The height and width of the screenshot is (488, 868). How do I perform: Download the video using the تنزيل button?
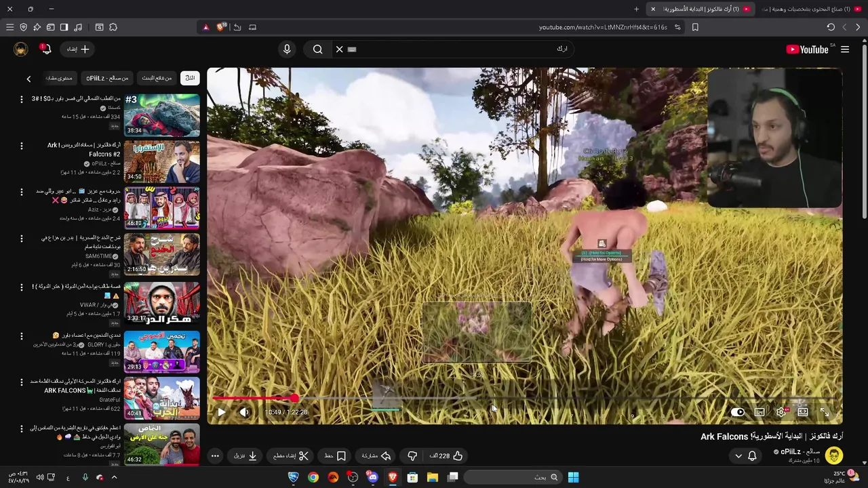coord(245,456)
